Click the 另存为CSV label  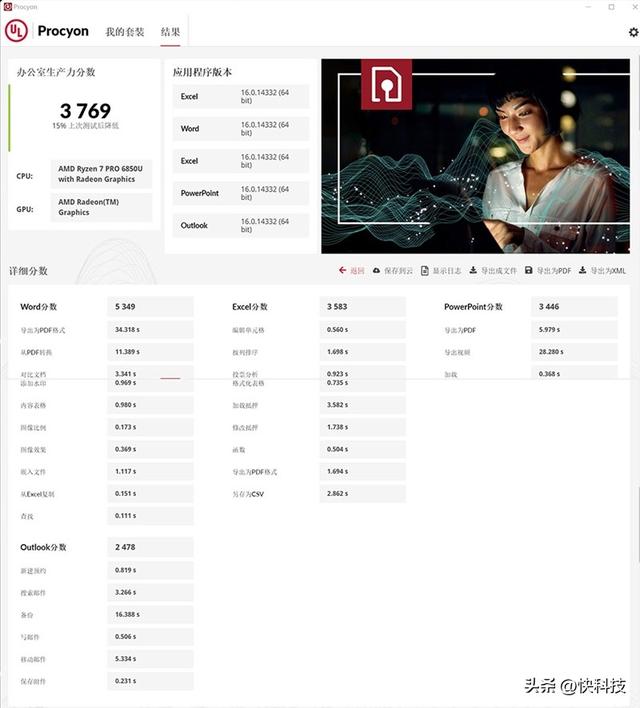tap(248, 494)
